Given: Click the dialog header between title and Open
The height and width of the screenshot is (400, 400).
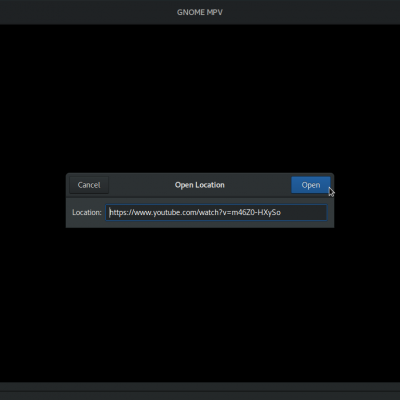Looking at the screenshot, I should (x=258, y=185).
